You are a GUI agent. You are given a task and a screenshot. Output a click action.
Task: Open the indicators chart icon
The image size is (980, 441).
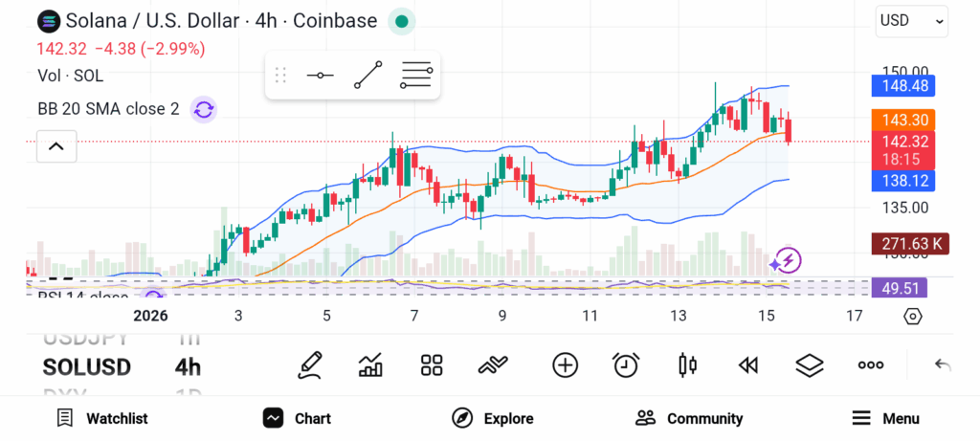click(370, 364)
